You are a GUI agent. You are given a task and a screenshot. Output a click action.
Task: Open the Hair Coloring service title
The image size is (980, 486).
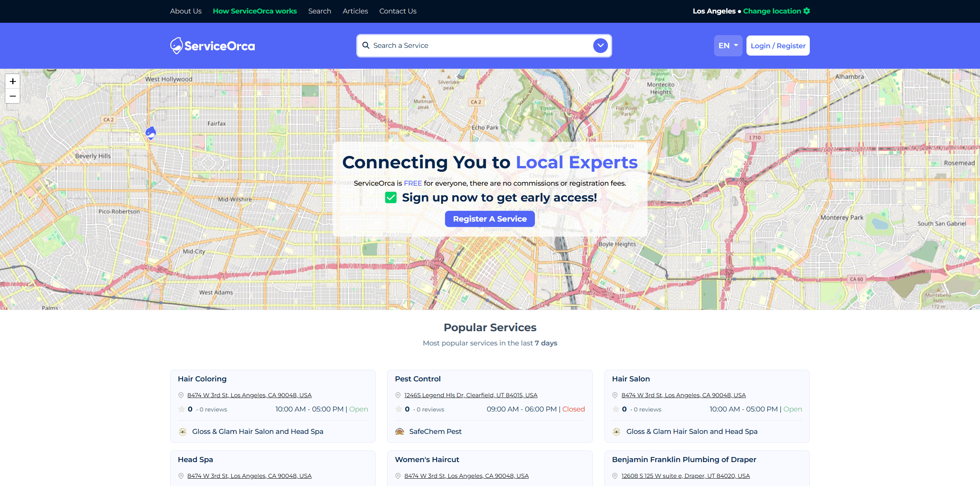202,379
